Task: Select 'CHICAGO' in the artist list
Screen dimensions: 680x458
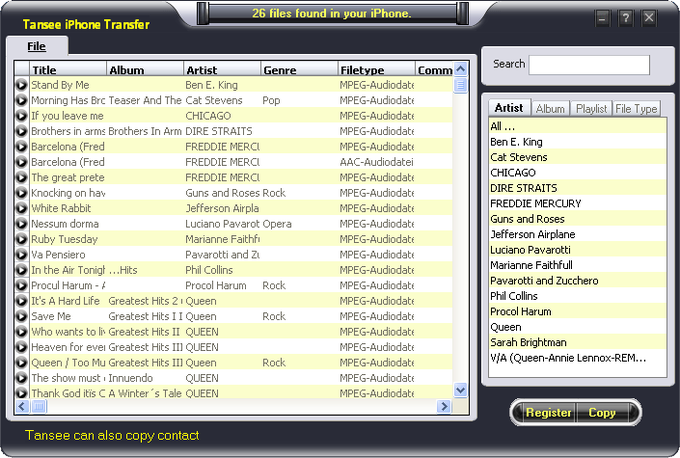Action: [x=577, y=173]
